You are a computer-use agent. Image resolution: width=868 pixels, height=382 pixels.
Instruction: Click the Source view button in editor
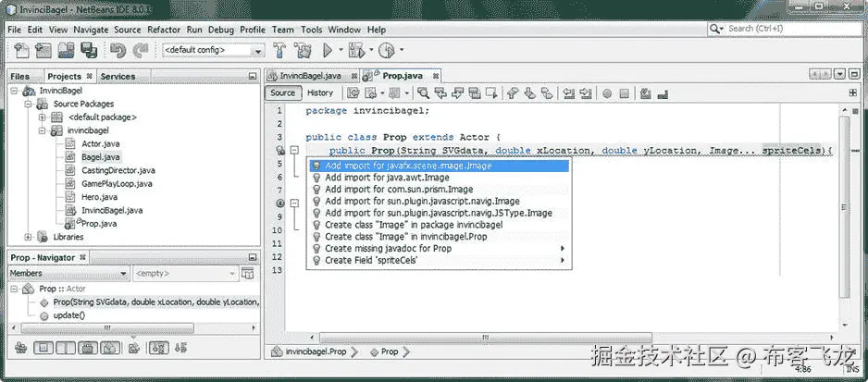tap(283, 93)
